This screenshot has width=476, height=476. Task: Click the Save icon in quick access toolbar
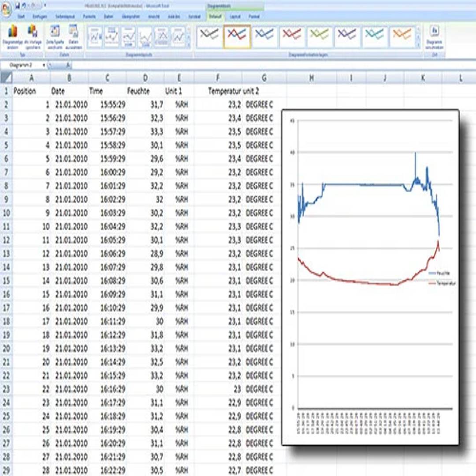pyautogui.click(x=17, y=6)
